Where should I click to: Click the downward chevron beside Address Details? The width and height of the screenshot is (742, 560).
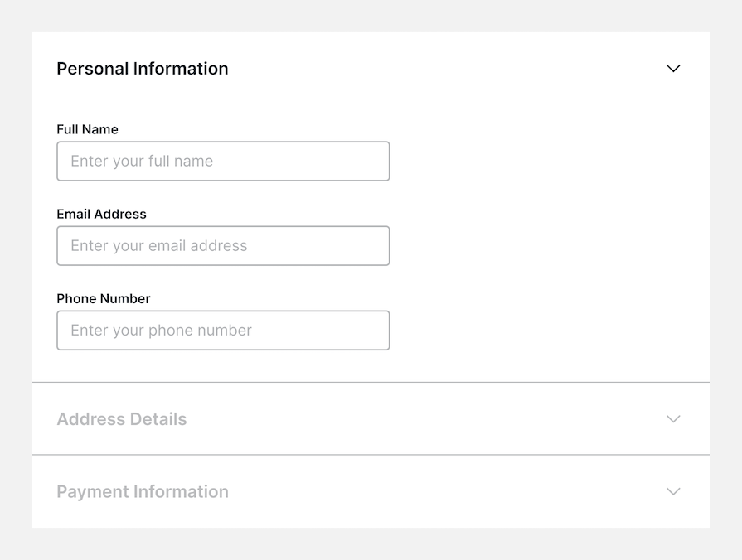coord(673,419)
